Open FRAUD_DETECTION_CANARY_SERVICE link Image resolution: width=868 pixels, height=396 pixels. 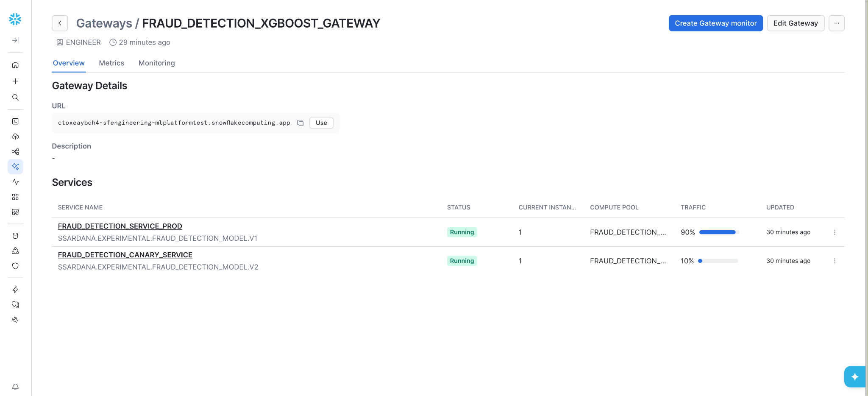(x=125, y=255)
